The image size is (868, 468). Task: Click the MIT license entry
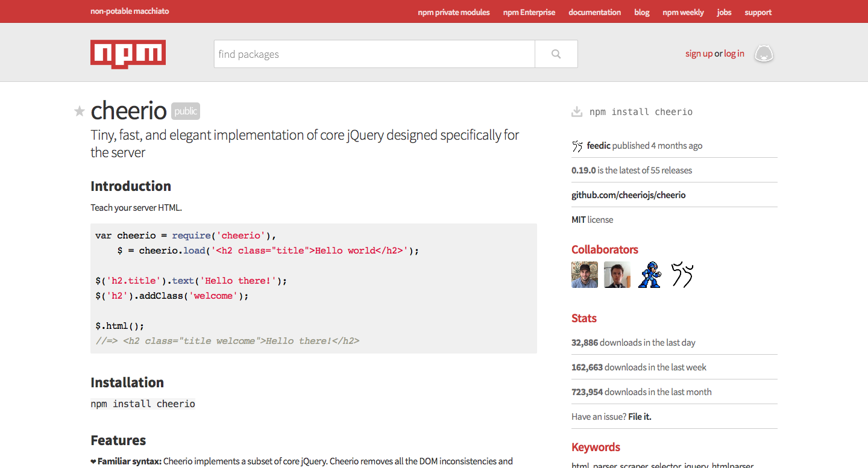(592, 220)
